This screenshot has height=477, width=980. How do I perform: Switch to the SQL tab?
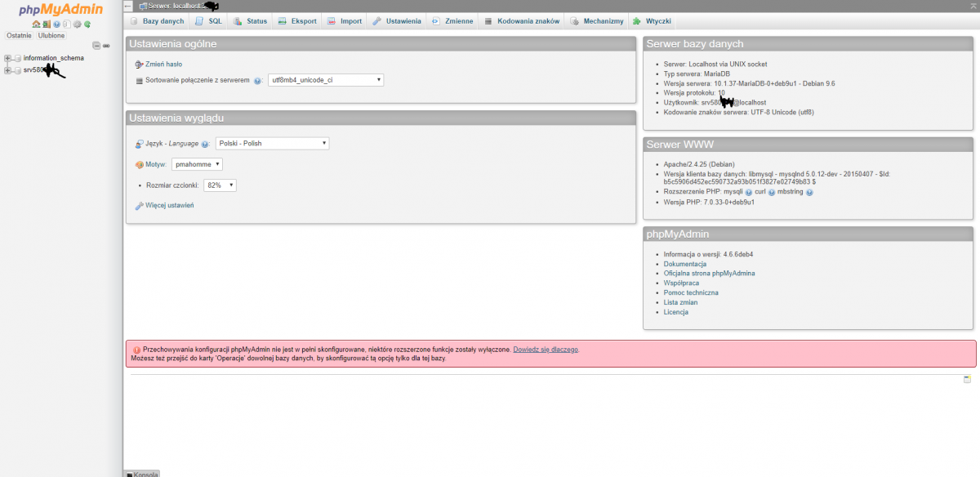click(208, 21)
